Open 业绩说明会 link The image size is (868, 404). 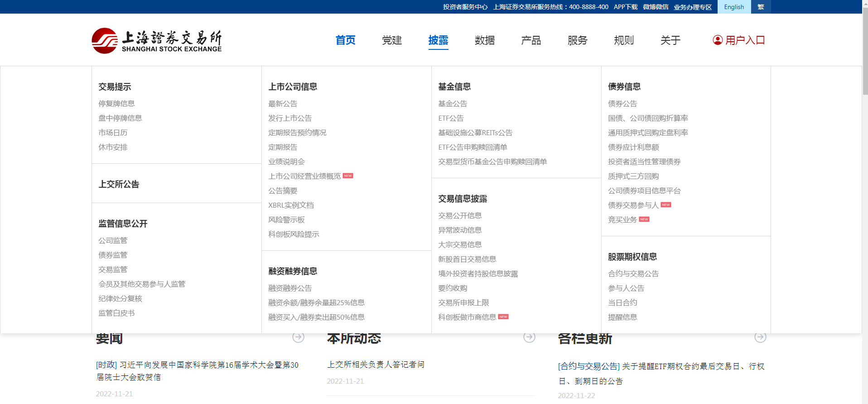(x=286, y=161)
